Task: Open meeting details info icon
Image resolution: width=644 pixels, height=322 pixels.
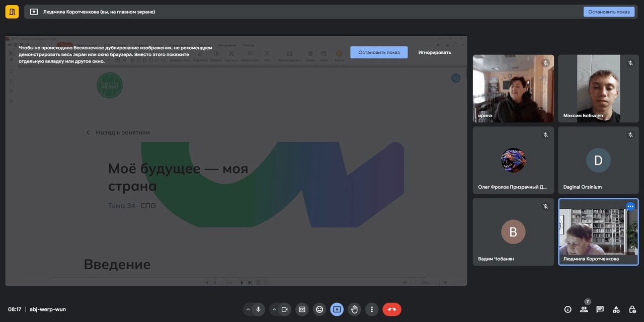Action: point(568,309)
